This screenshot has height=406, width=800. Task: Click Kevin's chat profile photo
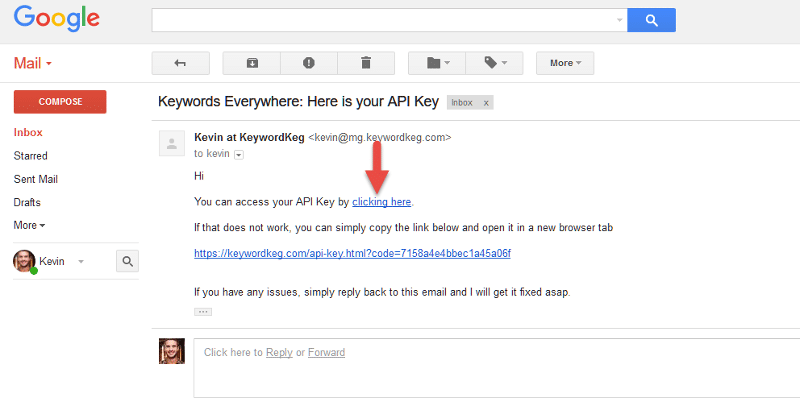click(x=24, y=261)
